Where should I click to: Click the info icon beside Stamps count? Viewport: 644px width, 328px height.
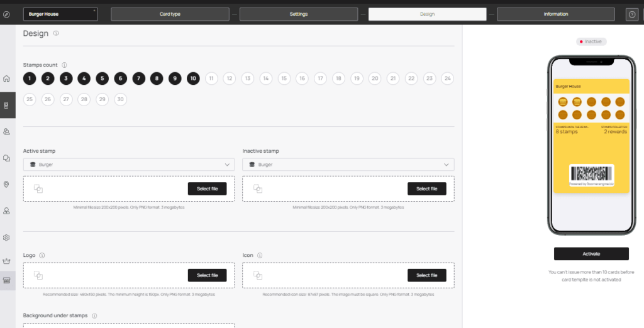(x=64, y=65)
